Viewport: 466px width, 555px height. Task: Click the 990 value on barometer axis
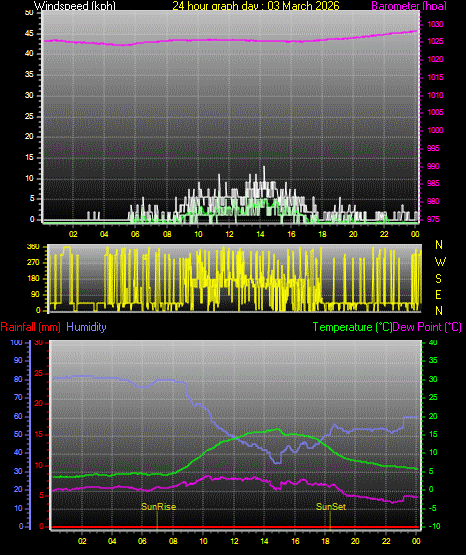[x=433, y=166]
